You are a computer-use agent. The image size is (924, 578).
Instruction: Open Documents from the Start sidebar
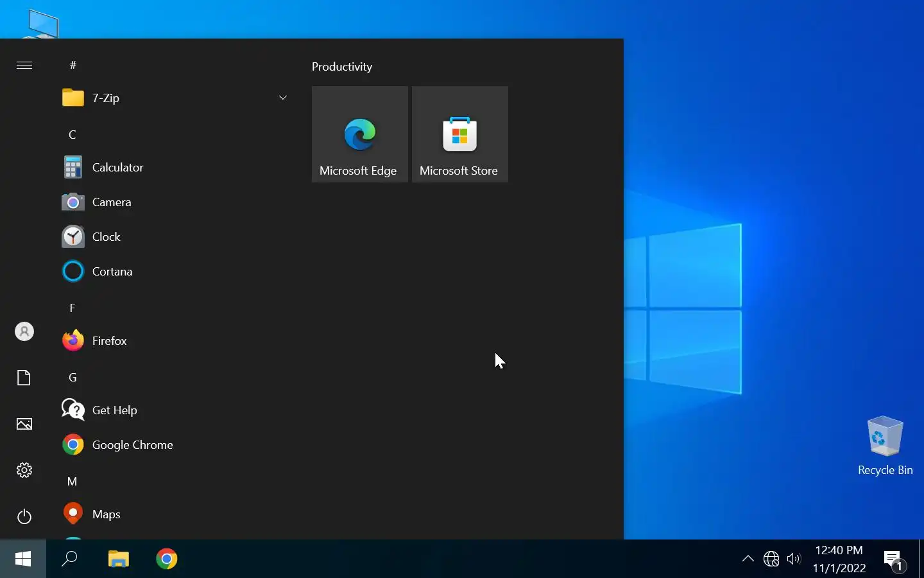click(x=24, y=378)
